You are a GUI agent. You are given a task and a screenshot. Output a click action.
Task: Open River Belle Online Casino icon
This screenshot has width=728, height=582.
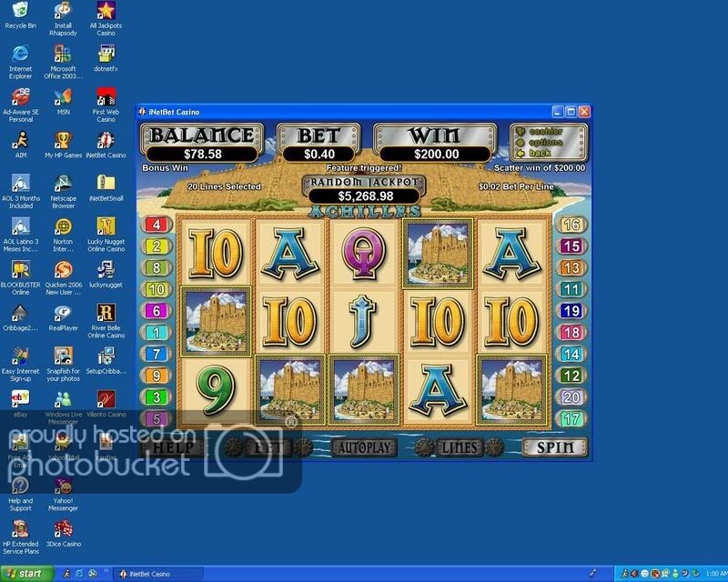(106, 321)
